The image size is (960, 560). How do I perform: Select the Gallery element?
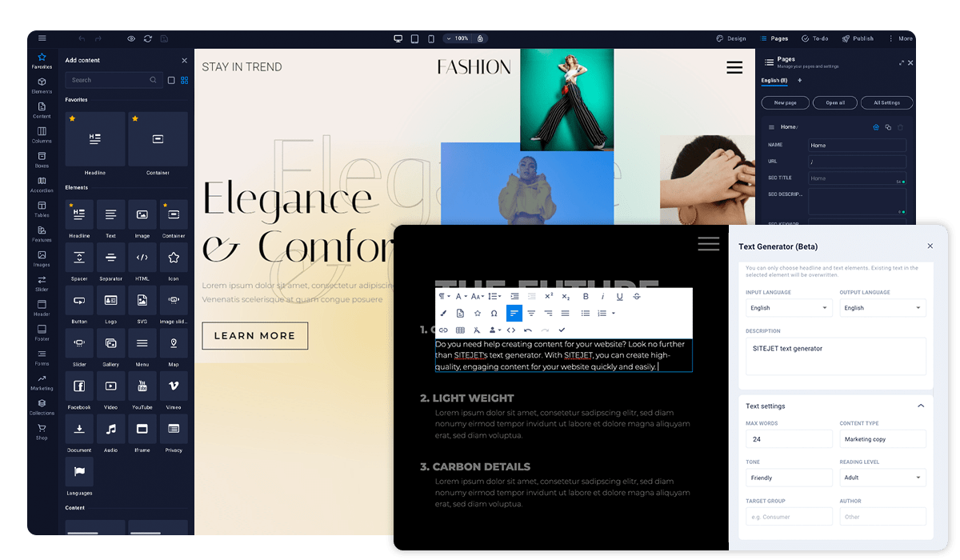click(x=110, y=347)
